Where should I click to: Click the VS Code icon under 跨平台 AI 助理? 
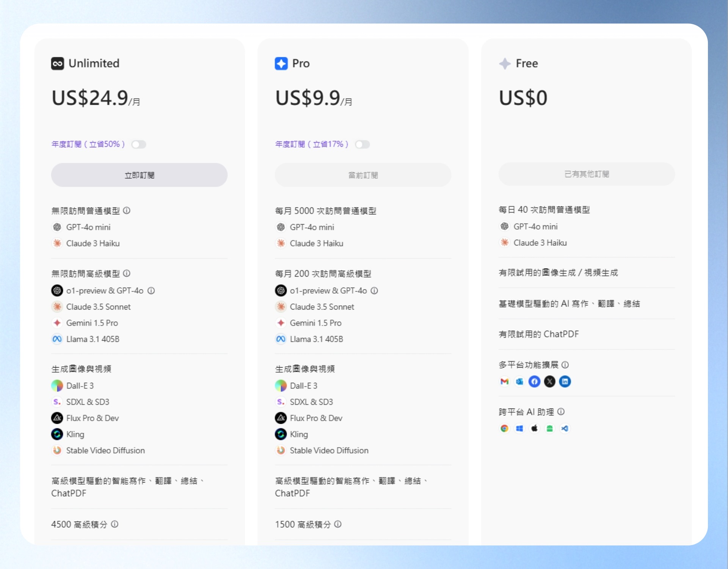pos(565,428)
